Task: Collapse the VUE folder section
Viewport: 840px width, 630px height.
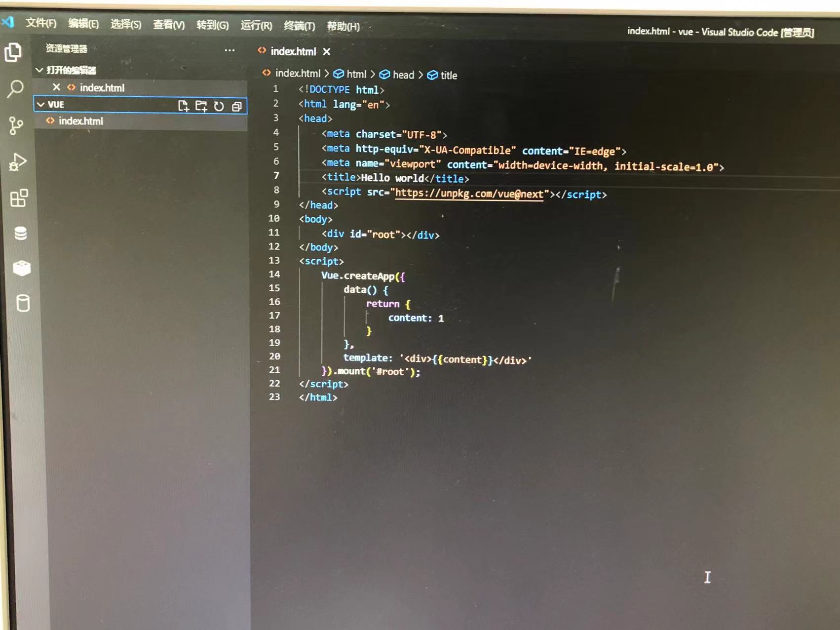Action: pos(41,104)
